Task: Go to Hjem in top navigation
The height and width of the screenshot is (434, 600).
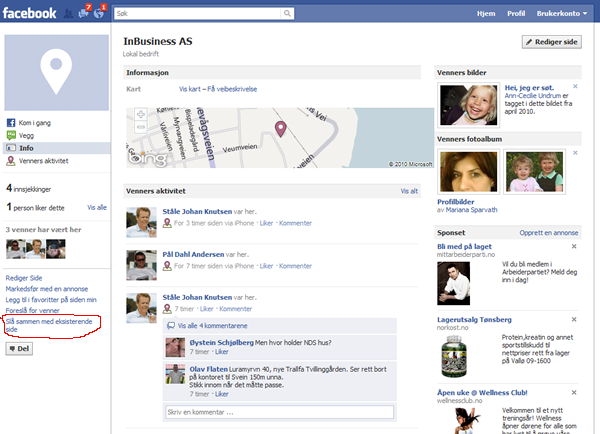Action: [486, 13]
